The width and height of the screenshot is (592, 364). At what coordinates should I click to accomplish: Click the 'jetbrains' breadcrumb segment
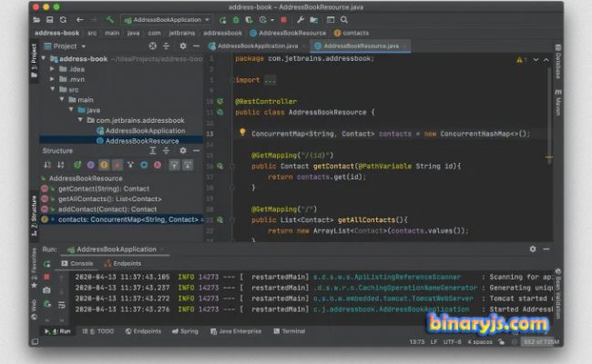[x=181, y=33]
